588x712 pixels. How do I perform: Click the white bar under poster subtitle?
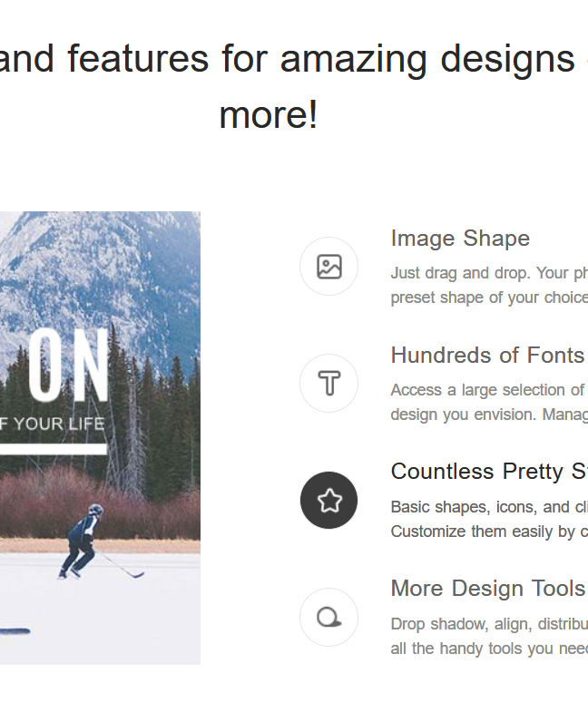pos(53,449)
